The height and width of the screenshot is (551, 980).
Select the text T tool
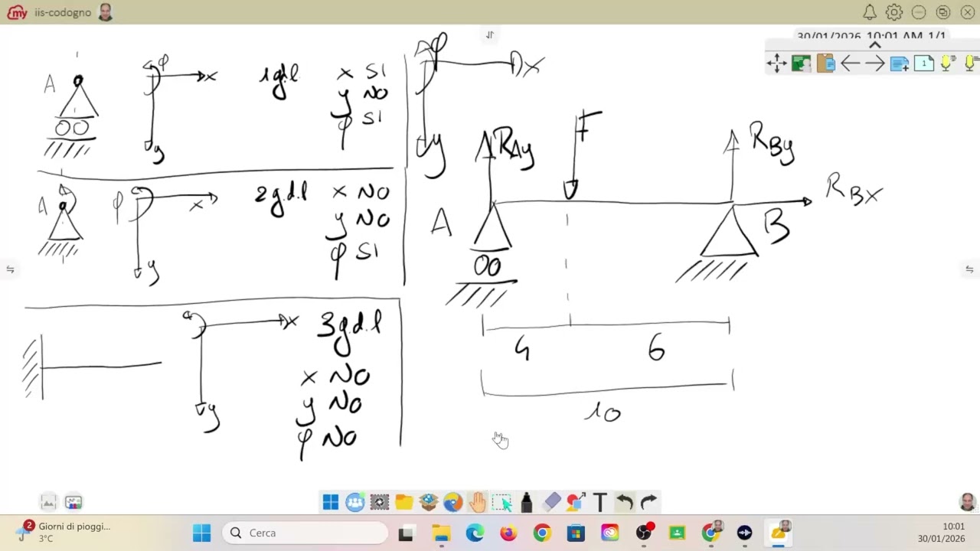600,502
